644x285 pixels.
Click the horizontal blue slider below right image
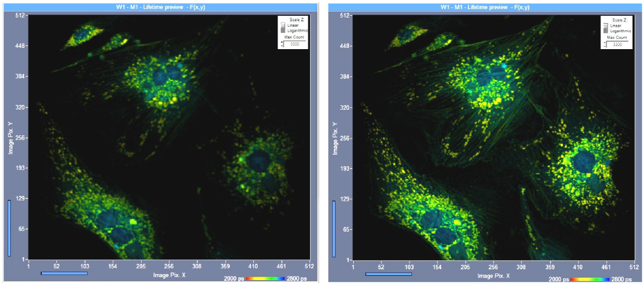pyautogui.click(x=388, y=273)
